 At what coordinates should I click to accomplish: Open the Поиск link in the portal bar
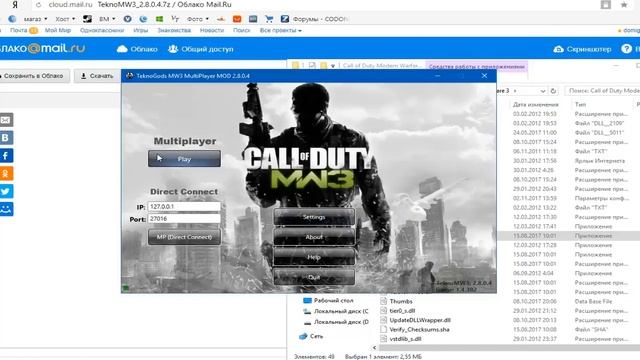pyautogui.click(x=242, y=30)
